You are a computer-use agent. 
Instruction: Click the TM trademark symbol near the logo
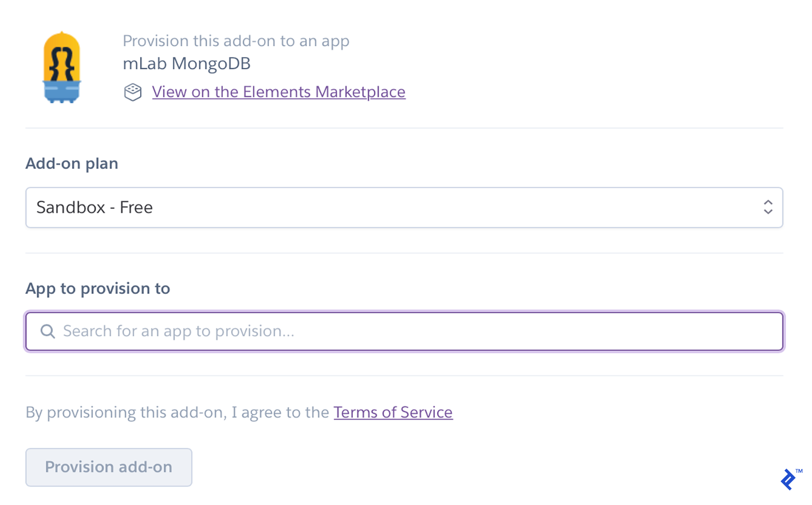(x=800, y=470)
